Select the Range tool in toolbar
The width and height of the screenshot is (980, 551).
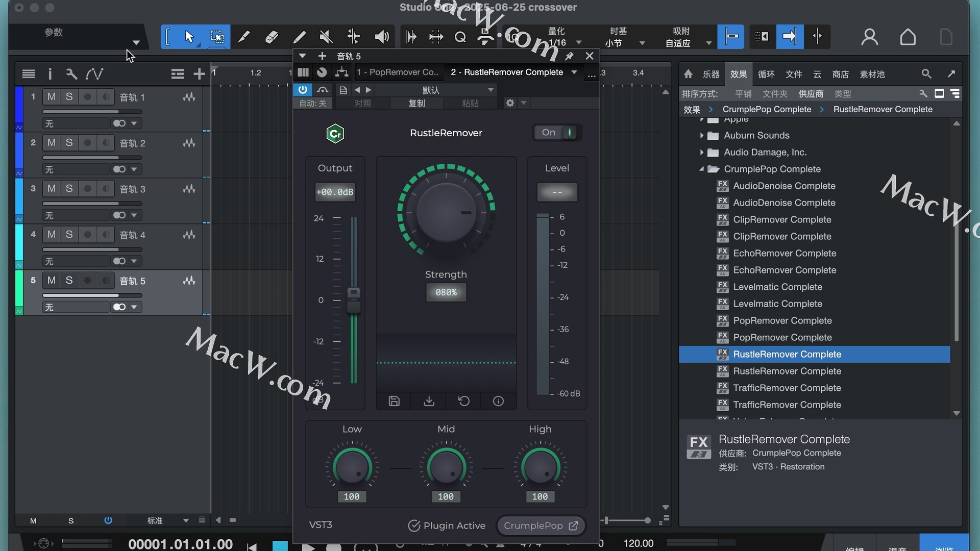217,37
